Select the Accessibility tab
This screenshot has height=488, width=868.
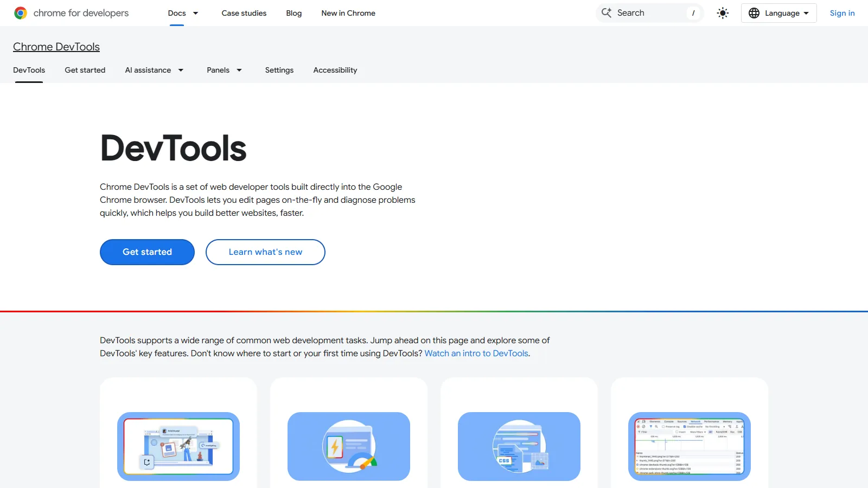[x=335, y=70]
